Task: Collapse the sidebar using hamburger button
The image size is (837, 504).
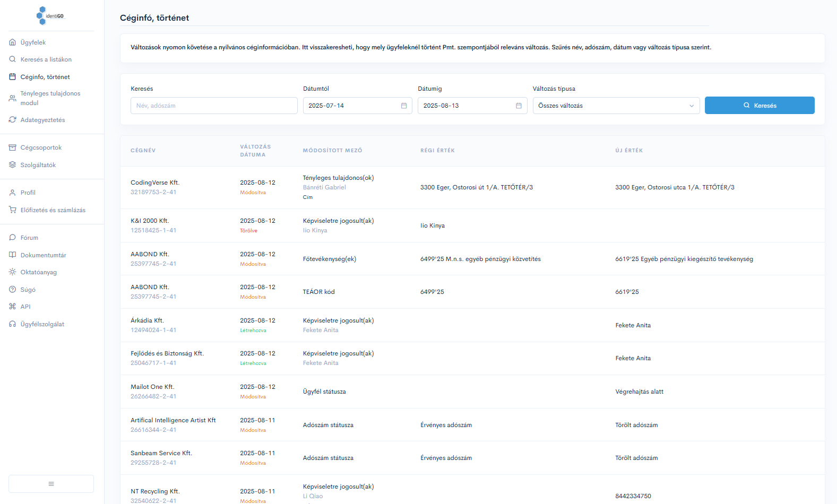Action: click(x=51, y=484)
